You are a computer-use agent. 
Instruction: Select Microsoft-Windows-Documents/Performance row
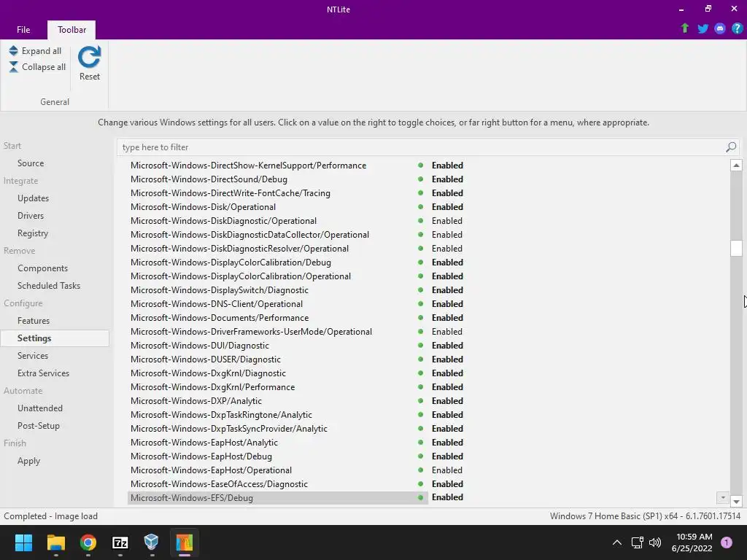point(220,318)
